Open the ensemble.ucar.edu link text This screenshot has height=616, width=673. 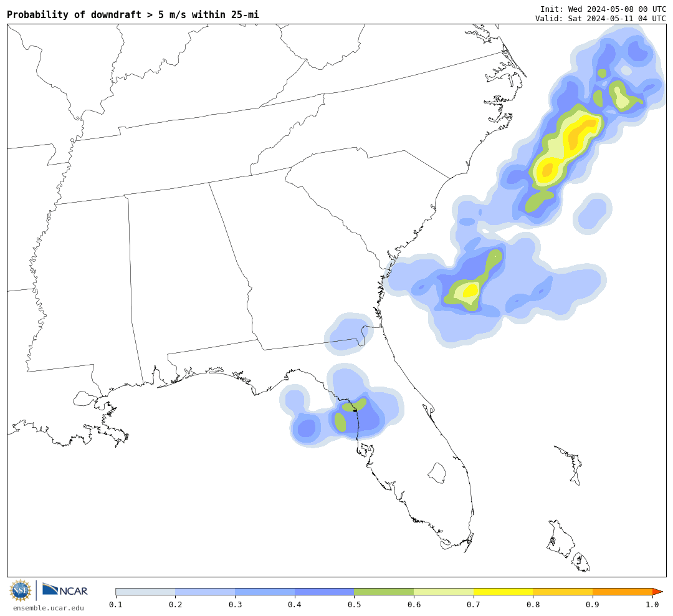(49, 608)
